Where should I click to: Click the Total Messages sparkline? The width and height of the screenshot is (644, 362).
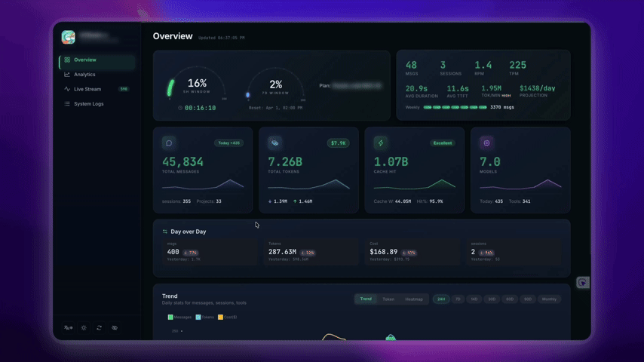203,186
